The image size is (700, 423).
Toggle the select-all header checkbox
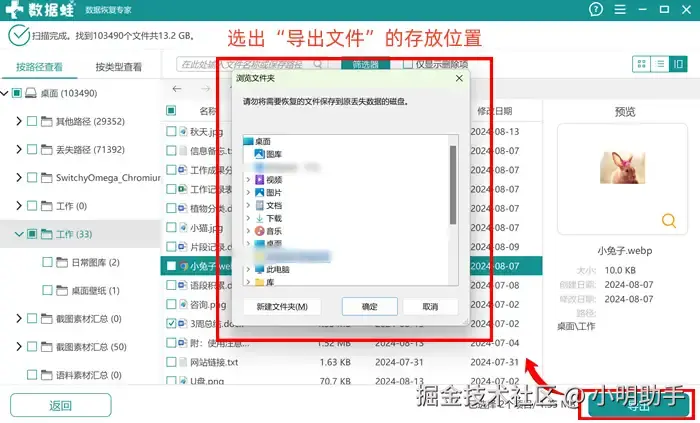[x=171, y=110]
